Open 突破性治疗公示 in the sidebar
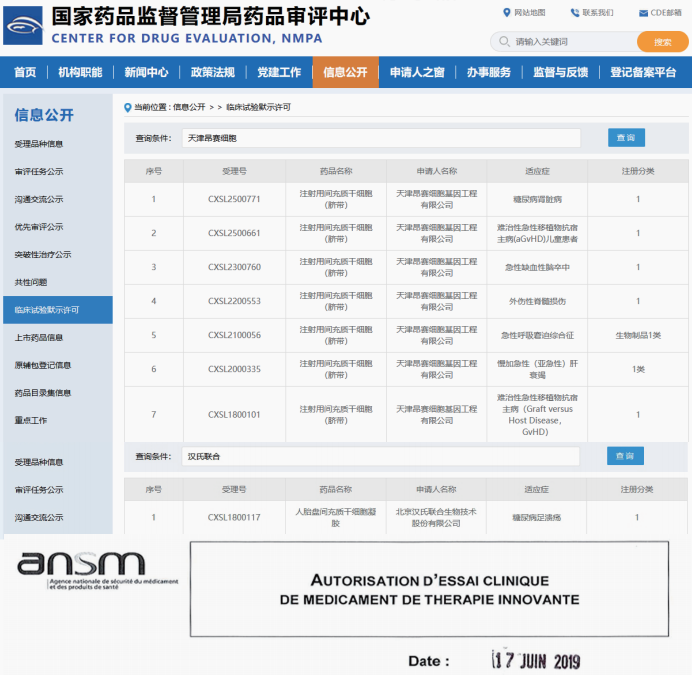This screenshot has width=692, height=675. click(x=43, y=255)
